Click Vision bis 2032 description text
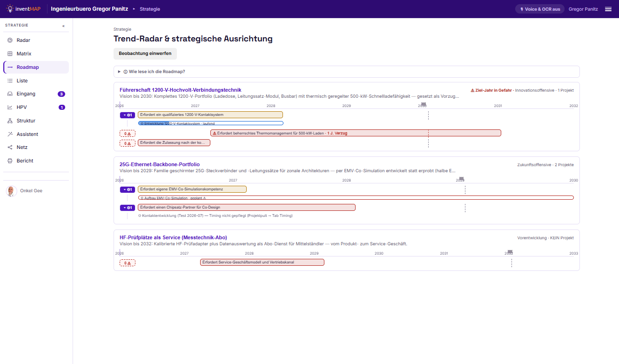 coord(263,244)
